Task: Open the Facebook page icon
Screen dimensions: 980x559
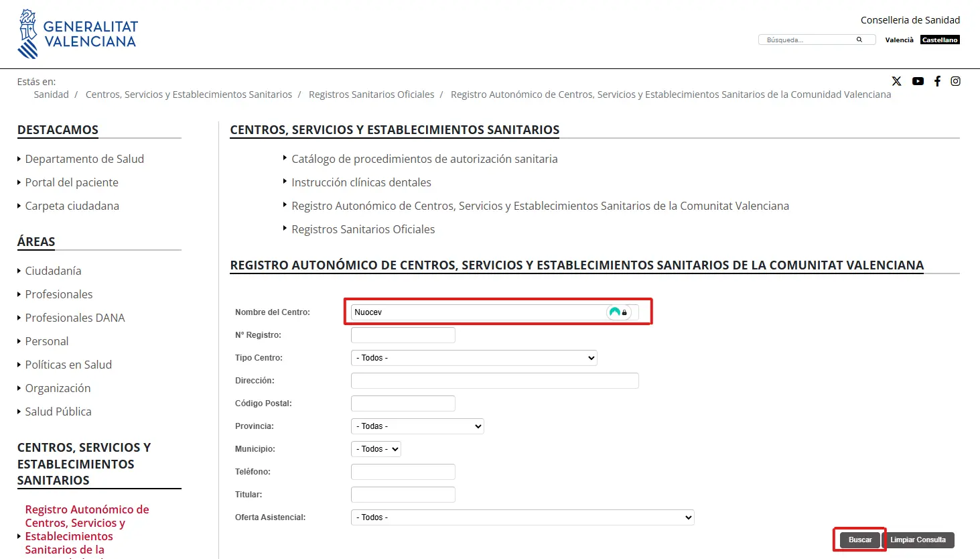Action: coord(937,81)
